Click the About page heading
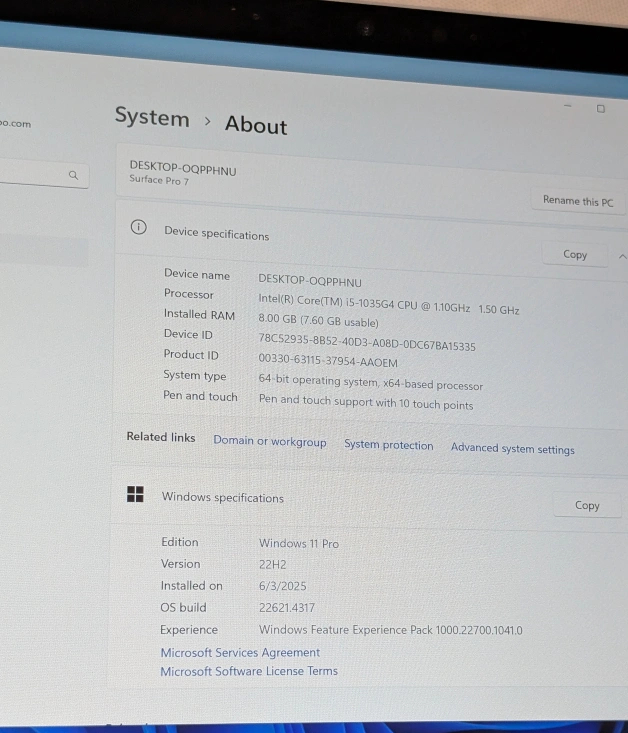This screenshot has width=628, height=733. click(256, 125)
